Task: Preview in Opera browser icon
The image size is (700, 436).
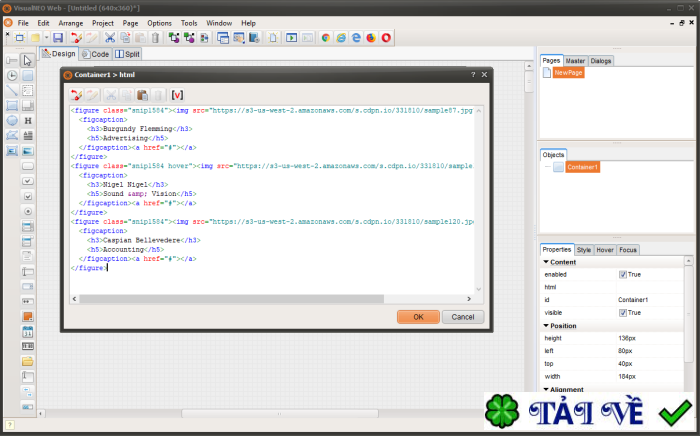Action: click(386, 38)
